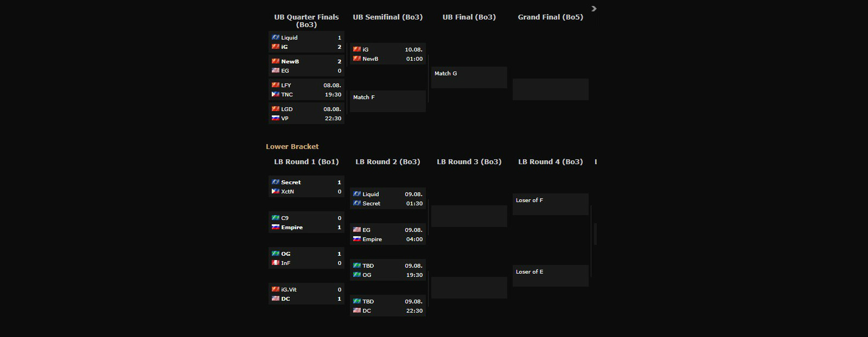The image size is (868, 337).
Task: Open the NewB team link in UB Quarter Finals
Action: pyautogui.click(x=290, y=61)
